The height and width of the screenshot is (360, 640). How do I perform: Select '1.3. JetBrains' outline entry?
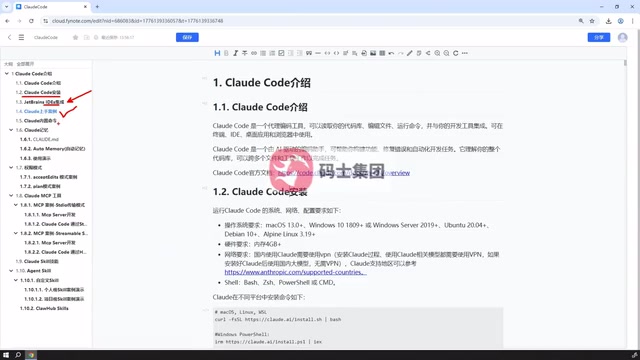click(40, 102)
